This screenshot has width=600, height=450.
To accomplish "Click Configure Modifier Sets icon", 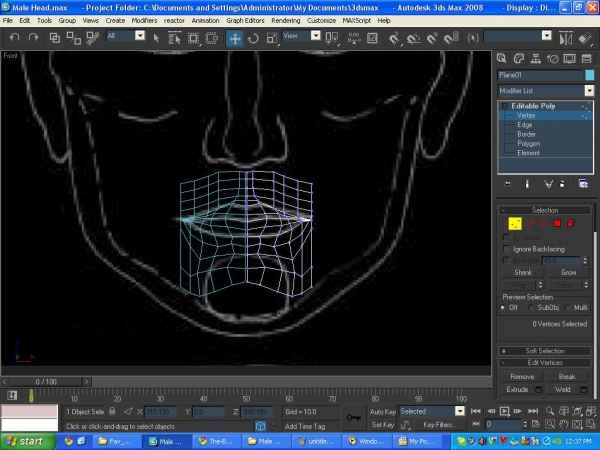I will coord(583,184).
